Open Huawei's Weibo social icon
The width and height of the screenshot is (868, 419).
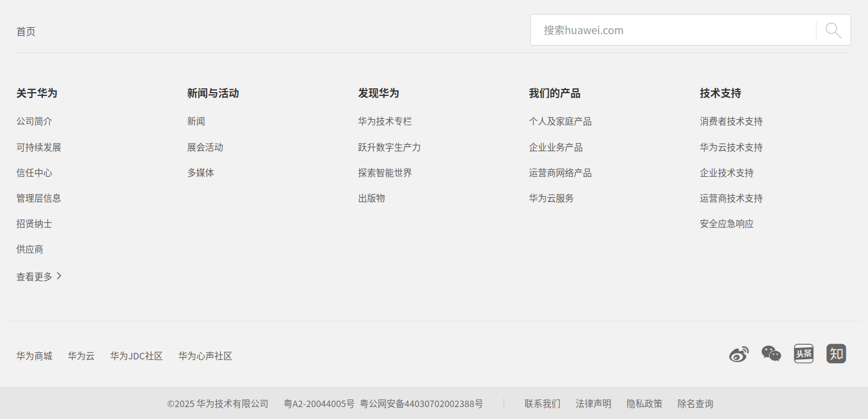pos(738,354)
